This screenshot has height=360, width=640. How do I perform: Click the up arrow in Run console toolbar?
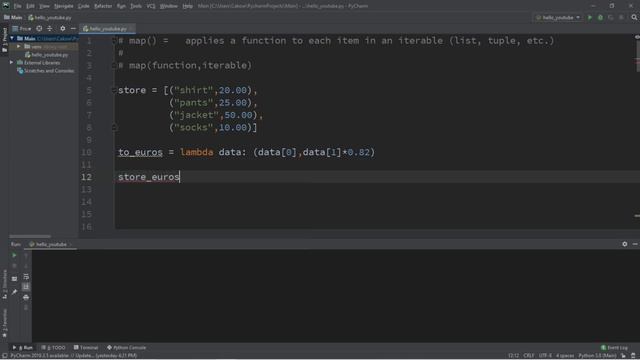(x=26, y=256)
